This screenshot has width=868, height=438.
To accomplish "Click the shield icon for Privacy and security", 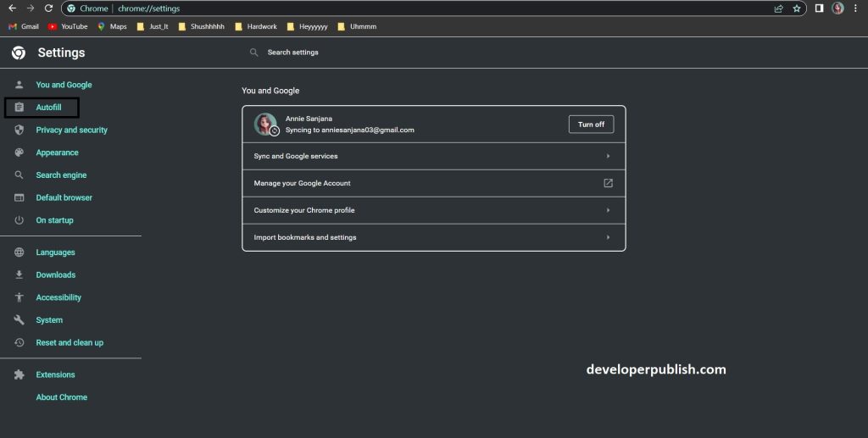I will coord(19,130).
